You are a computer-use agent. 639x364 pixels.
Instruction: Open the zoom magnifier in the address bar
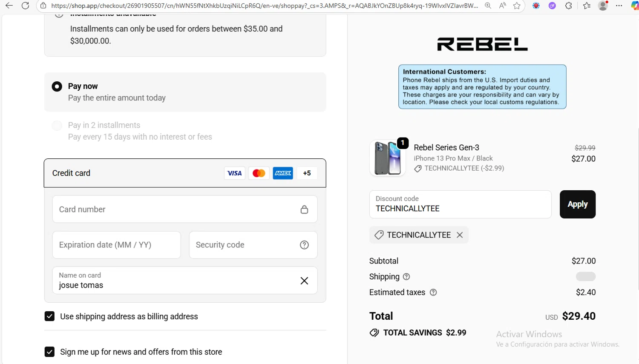tap(488, 6)
